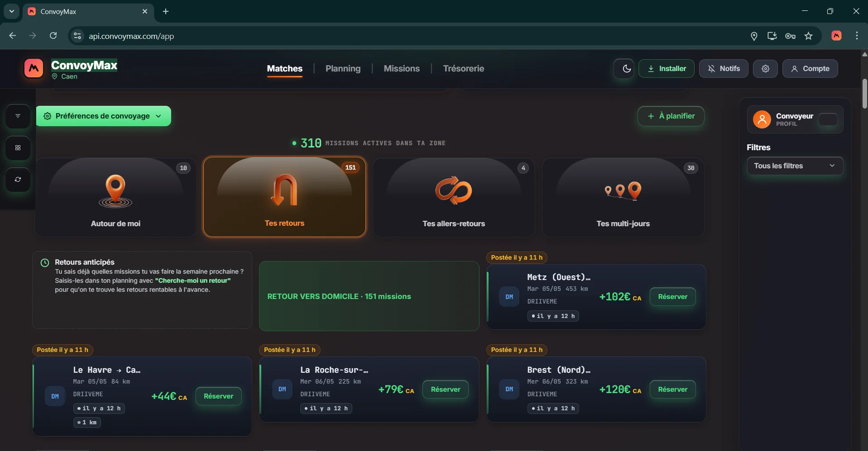
Task: Click the address bar URL
Action: point(131,36)
